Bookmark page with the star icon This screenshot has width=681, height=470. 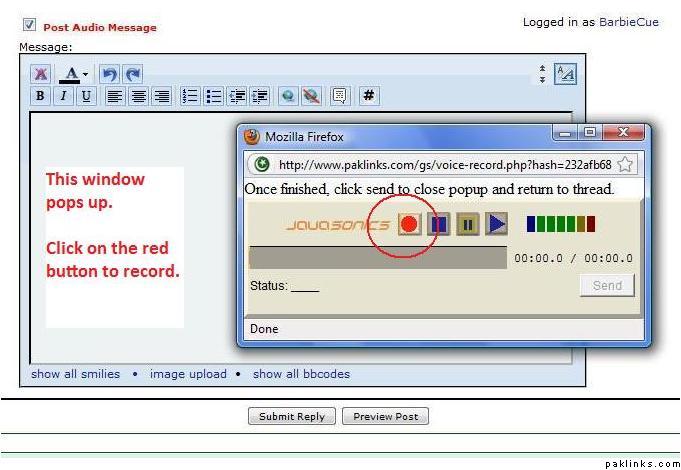coord(625,165)
